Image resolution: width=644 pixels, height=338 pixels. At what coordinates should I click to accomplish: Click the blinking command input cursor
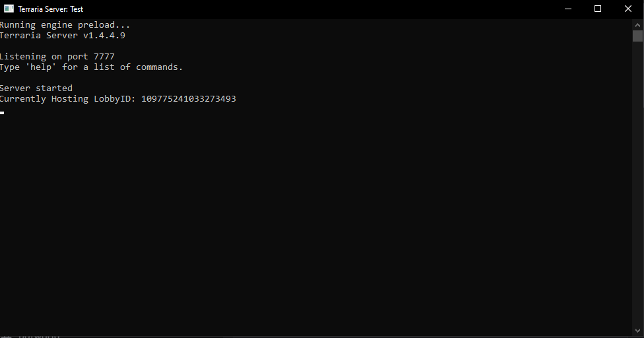pos(3,113)
